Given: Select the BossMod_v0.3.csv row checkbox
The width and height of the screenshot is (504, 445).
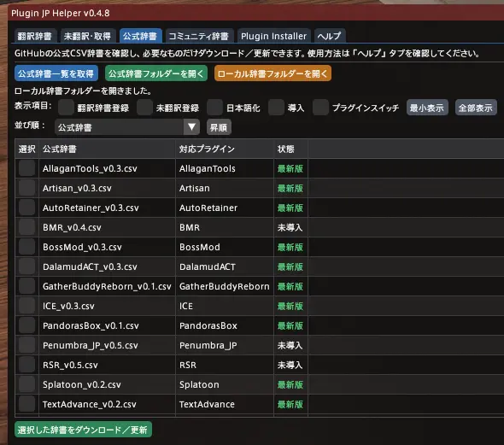Looking at the screenshot, I should coord(26,247).
